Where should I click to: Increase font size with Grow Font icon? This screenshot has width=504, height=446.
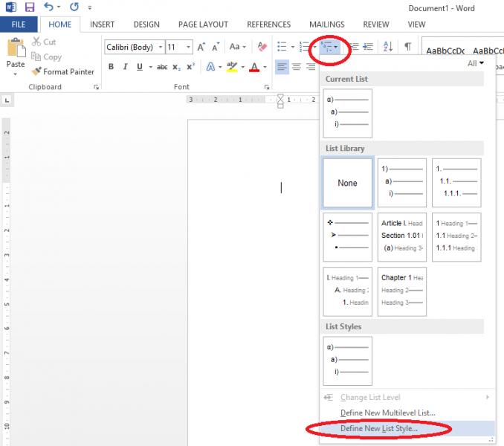pyautogui.click(x=201, y=47)
